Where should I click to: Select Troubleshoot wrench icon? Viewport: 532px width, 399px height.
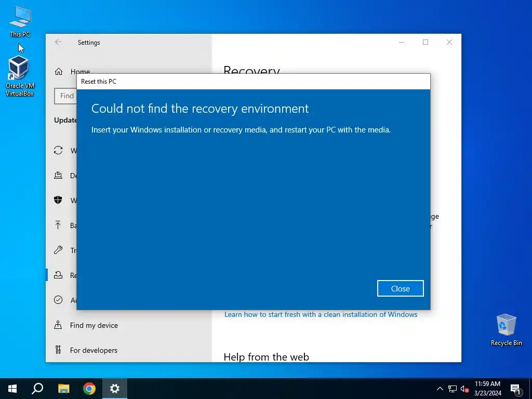coord(58,250)
